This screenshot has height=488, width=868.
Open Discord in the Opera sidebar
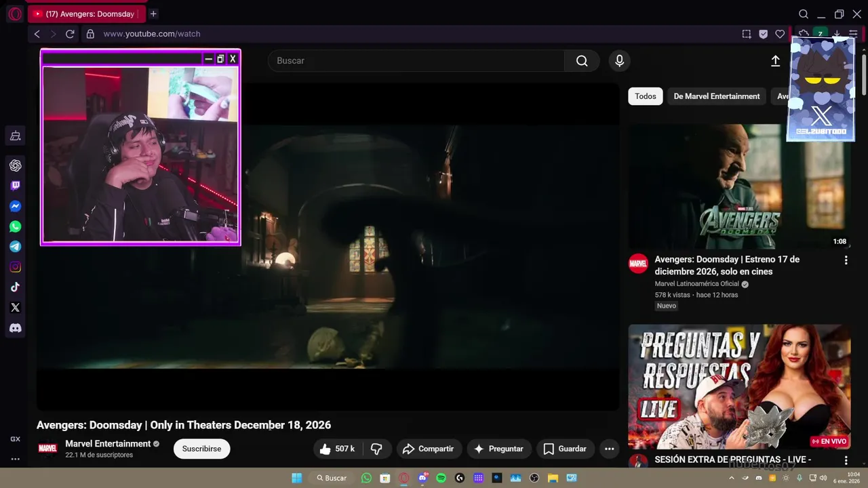point(15,328)
